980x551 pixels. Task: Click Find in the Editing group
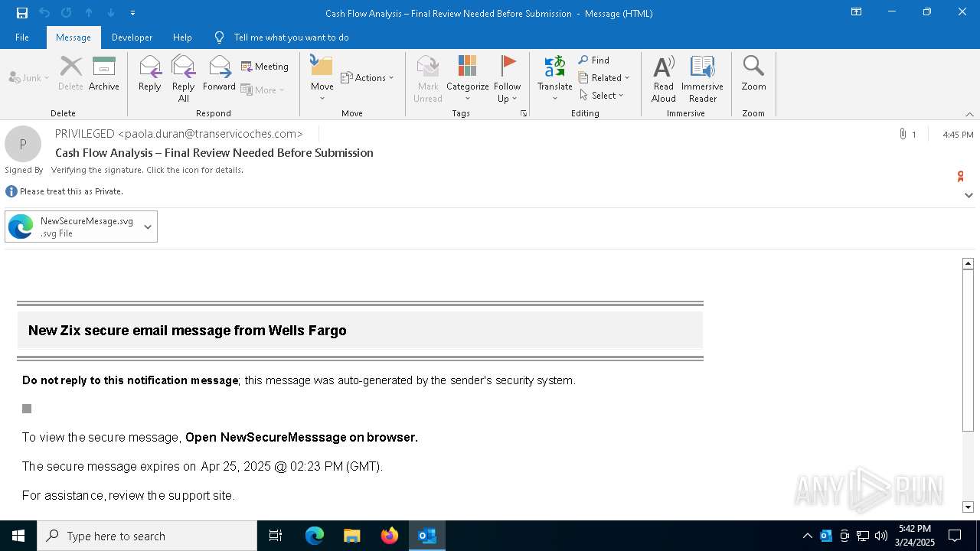(594, 60)
